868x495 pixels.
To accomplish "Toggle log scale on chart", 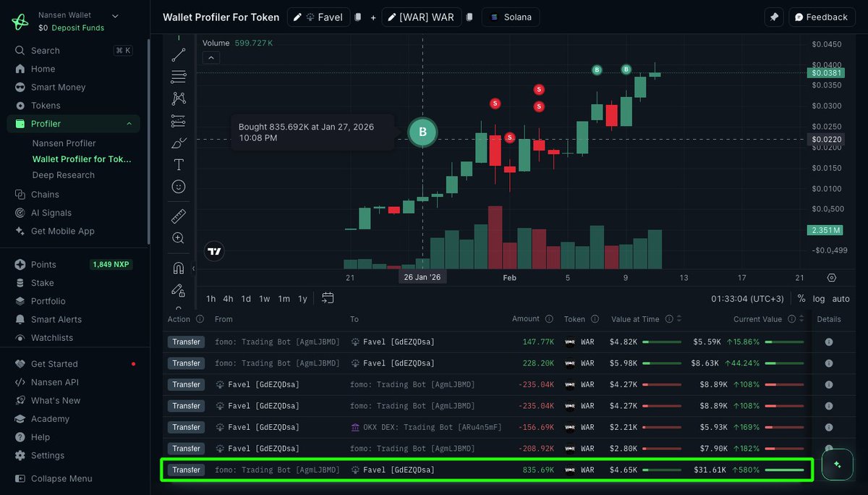I will pos(819,299).
